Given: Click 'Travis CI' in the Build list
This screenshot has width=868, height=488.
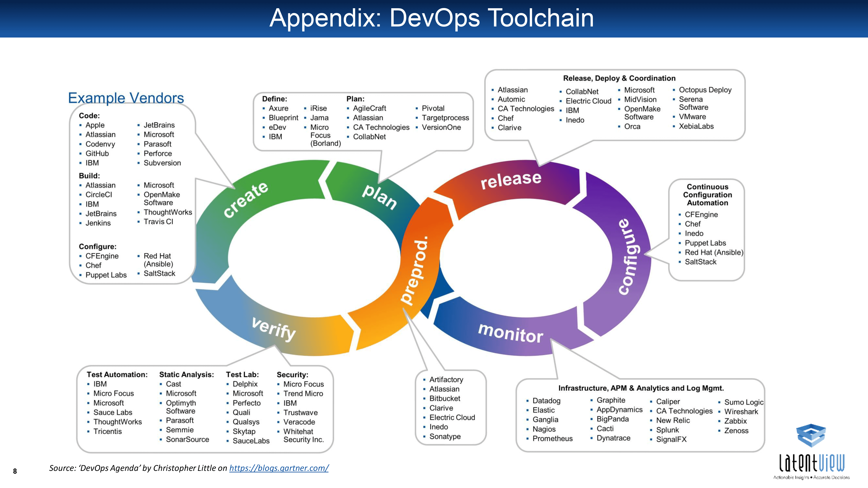Looking at the screenshot, I should click(x=158, y=222).
